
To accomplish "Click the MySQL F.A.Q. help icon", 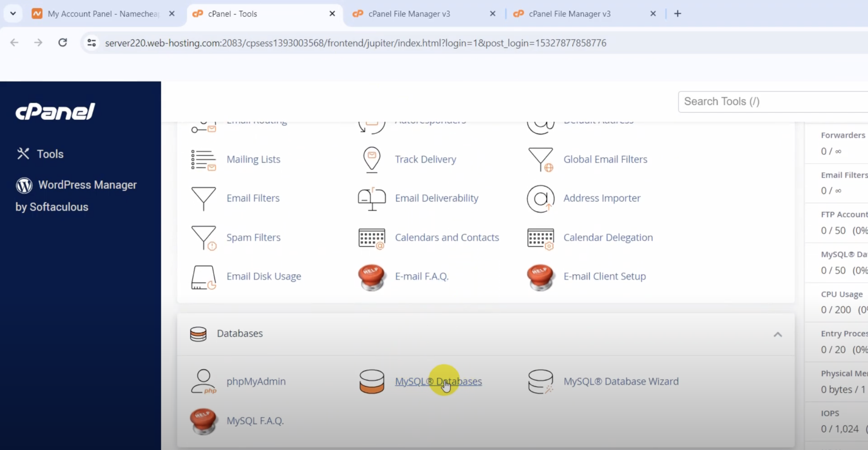I will 203,421.
